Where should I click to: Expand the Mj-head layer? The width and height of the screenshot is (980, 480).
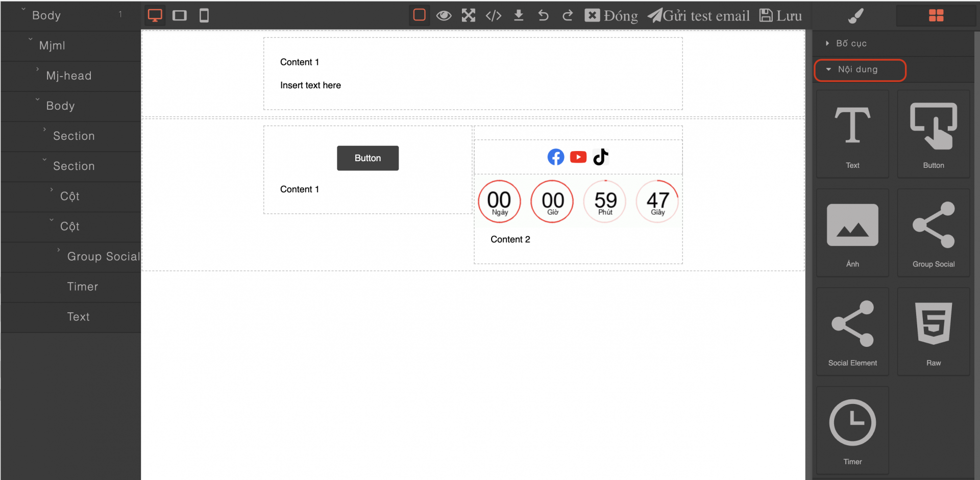[37, 69]
